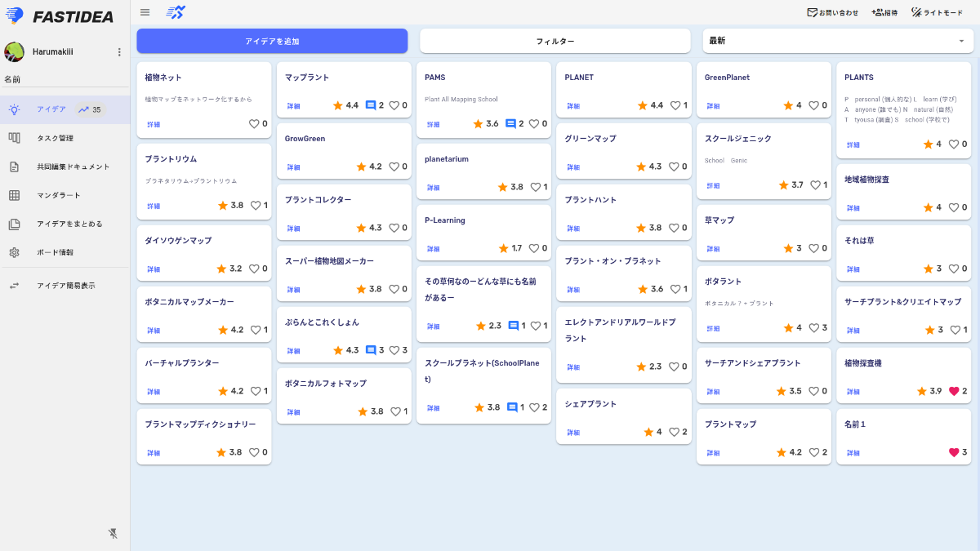This screenshot has height=551, width=980.
Task: Click the hamburger menu icon
Action: point(145,12)
